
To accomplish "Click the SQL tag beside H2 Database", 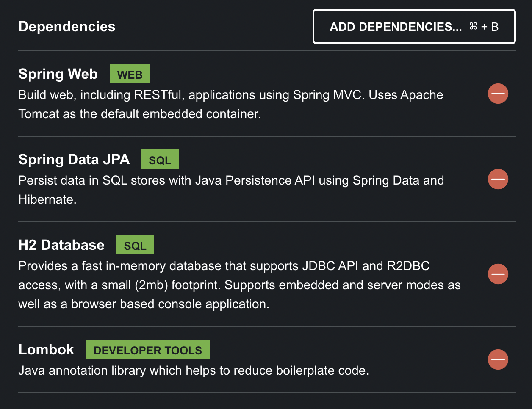I will [x=135, y=245].
